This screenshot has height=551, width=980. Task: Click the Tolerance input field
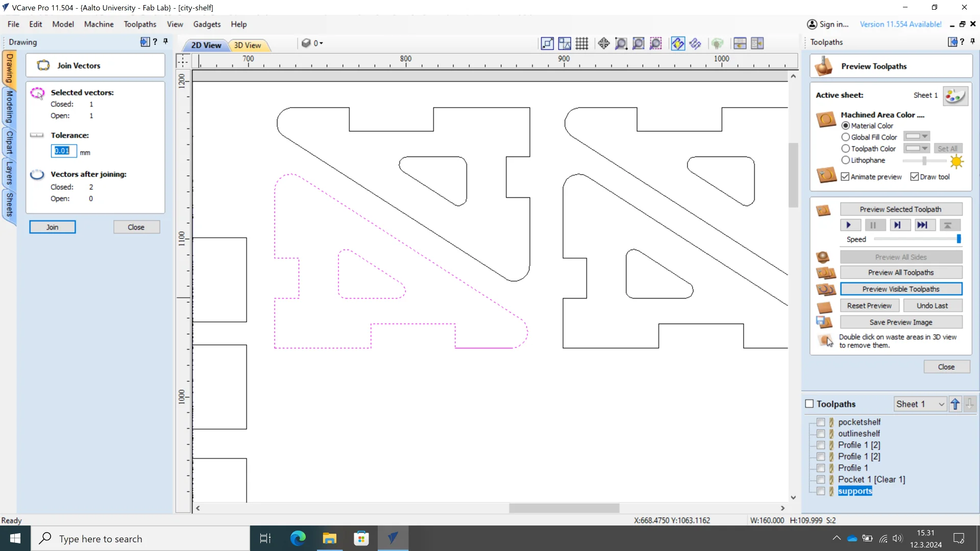[63, 151]
